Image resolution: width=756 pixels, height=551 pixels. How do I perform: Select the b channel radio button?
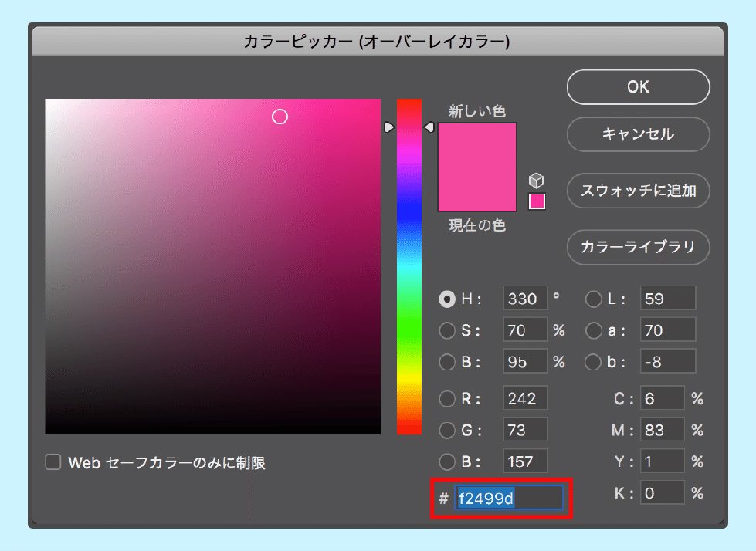click(x=593, y=361)
